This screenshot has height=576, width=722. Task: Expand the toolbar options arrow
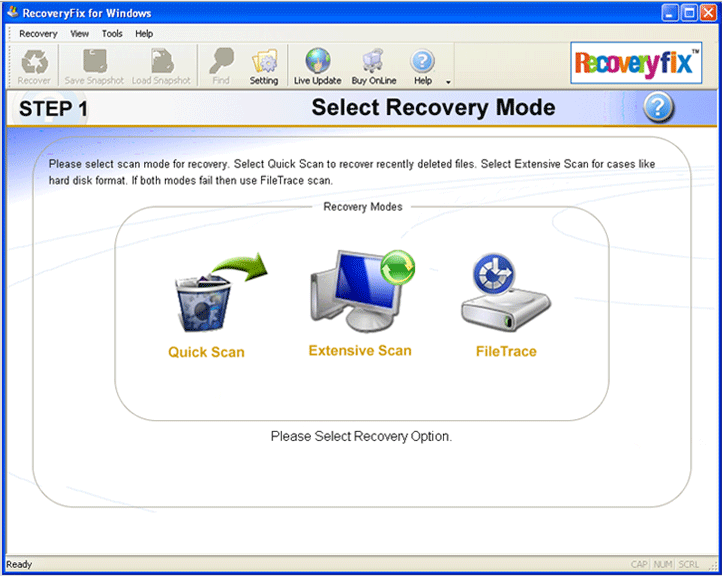pyautogui.click(x=448, y=82)
